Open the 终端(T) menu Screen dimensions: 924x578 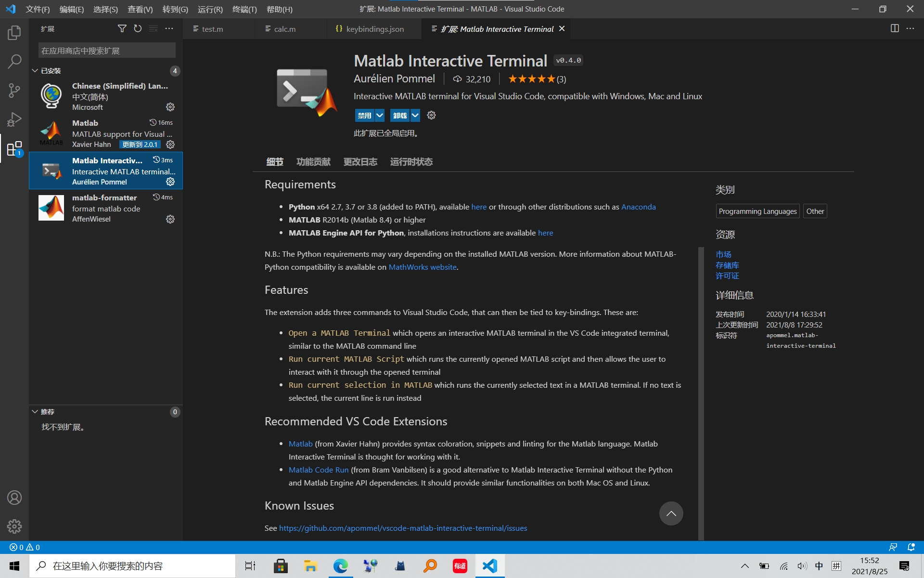(244, 9)
